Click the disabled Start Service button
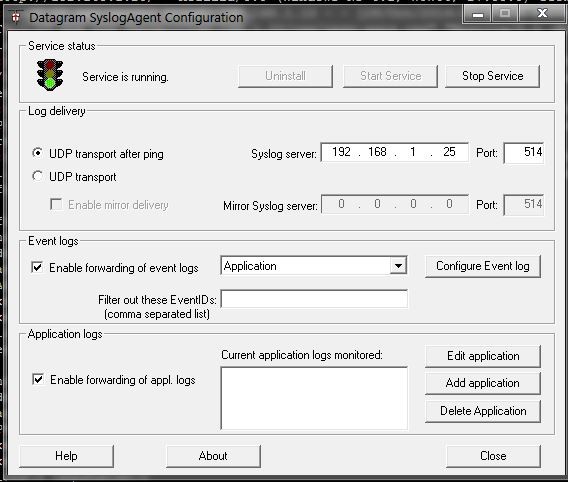This screenshot has height=482, width=568. 390,76
